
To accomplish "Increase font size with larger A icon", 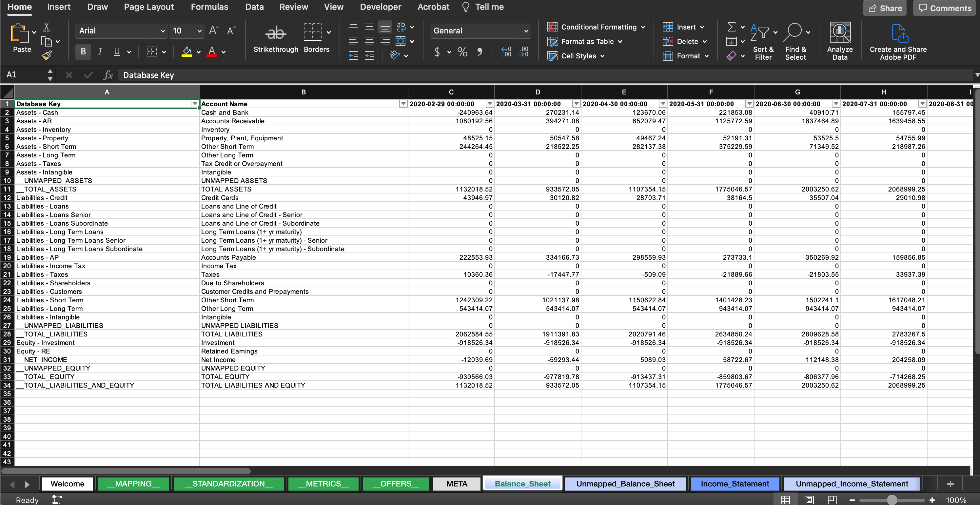I will pos(214,30).
